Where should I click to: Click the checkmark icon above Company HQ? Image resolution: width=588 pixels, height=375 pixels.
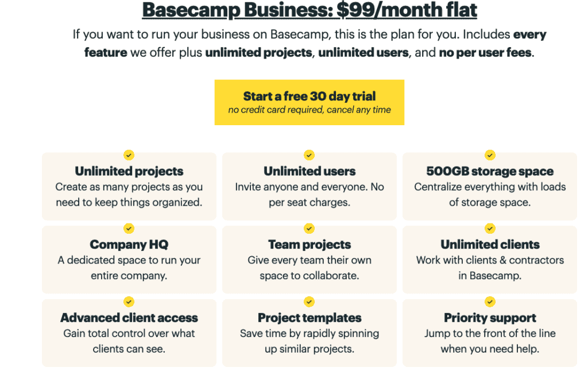tap(129, 229)
